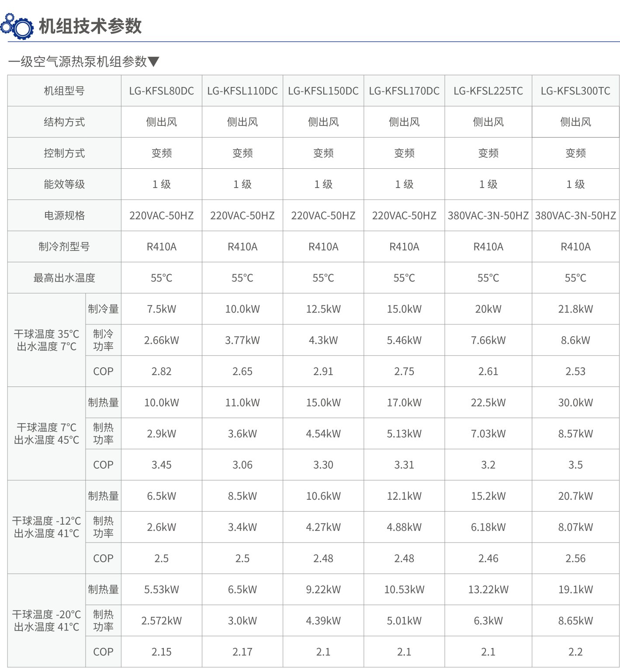Select the LG-KFSL110DC column header
Screen dimensions: 620x672
(242, 91)
